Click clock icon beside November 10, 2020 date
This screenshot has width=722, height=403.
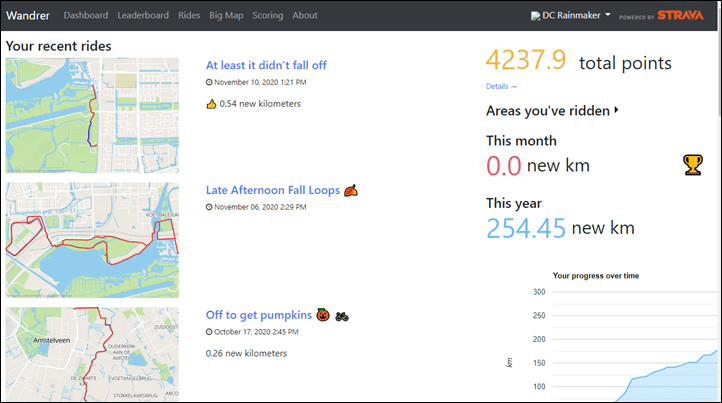[209, 82]
